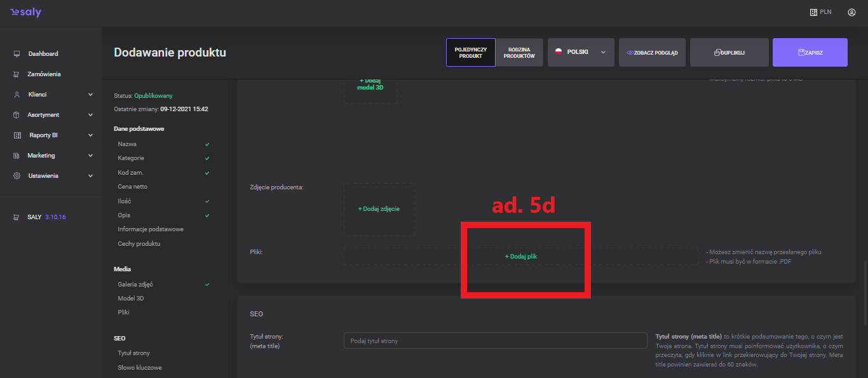Click the PLN currency icon

tap(813, 12)
